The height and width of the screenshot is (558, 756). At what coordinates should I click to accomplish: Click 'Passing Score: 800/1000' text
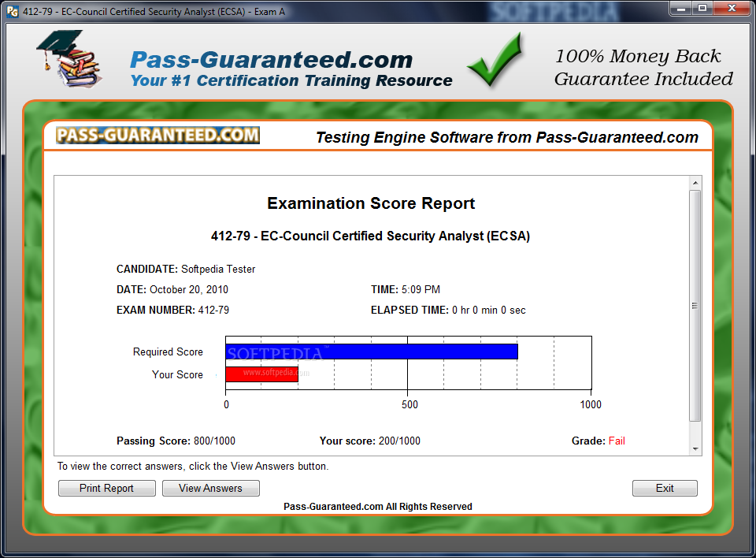coord(176,441)
